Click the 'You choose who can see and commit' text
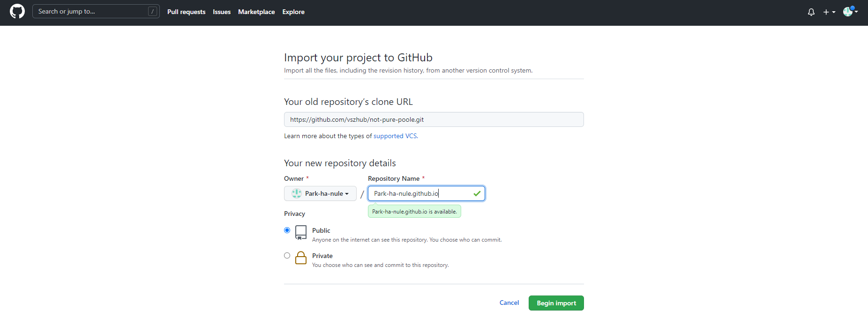 pyautogui.click(x=381, y=265)
